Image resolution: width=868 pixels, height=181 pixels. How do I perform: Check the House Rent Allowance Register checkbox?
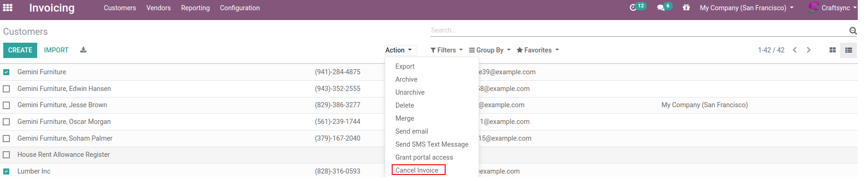tap(7, 155)
